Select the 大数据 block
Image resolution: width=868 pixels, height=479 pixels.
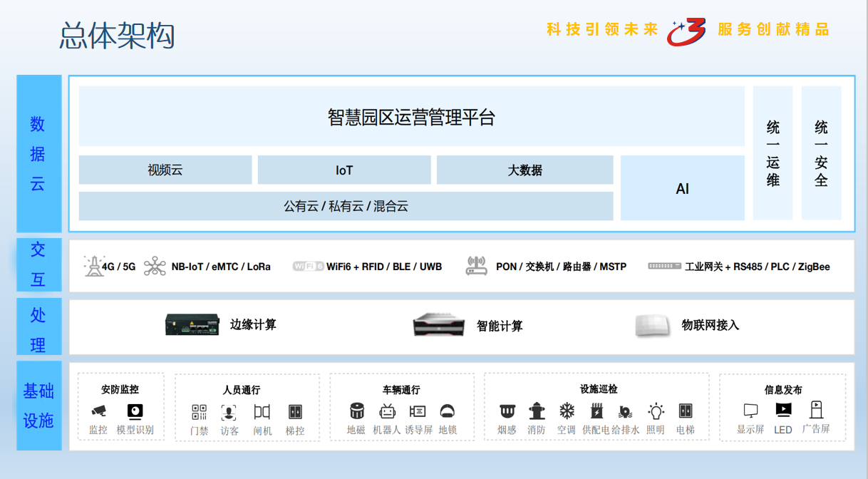[x=525, y=170]
